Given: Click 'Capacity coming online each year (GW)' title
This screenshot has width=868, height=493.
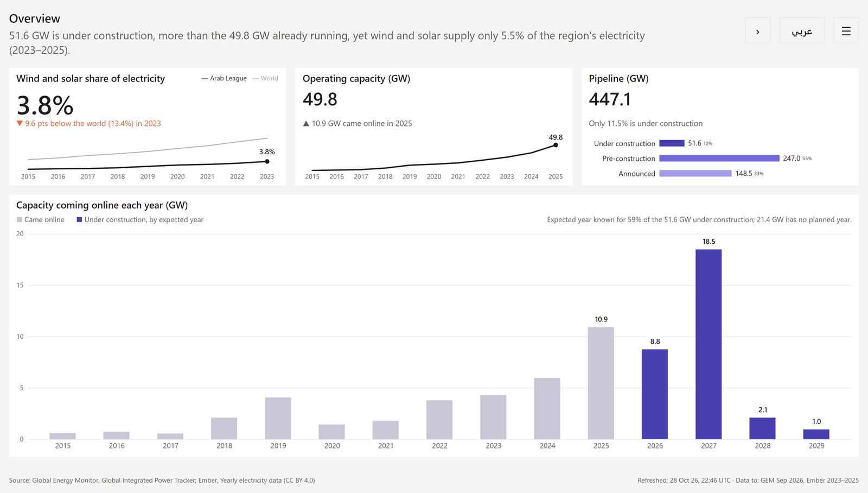Looking at the screenshot, I should coord(102,205).
